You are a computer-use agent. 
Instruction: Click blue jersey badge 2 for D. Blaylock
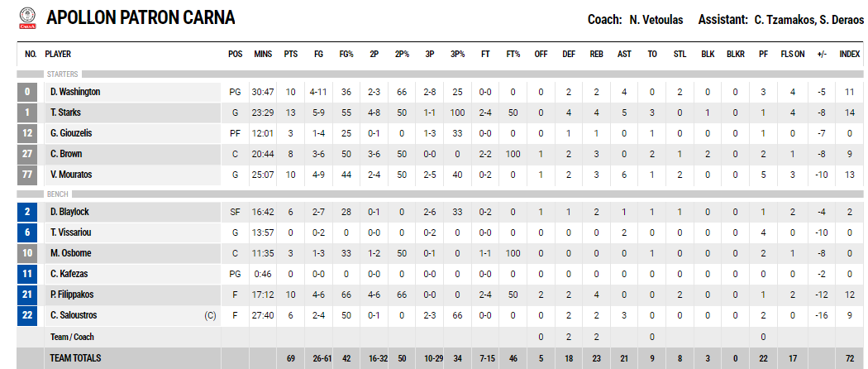coord(27,212)
